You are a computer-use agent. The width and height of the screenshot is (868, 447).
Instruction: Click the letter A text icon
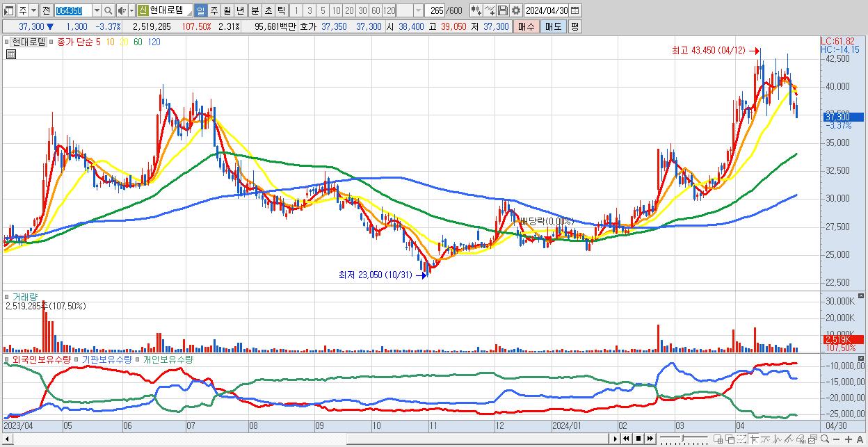point(860,439)
